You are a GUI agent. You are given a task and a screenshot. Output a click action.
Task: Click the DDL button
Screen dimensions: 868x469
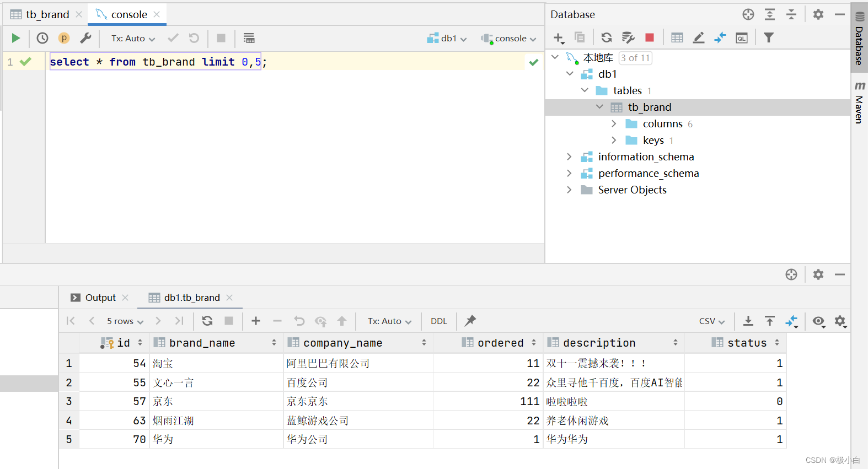point(439,321)
